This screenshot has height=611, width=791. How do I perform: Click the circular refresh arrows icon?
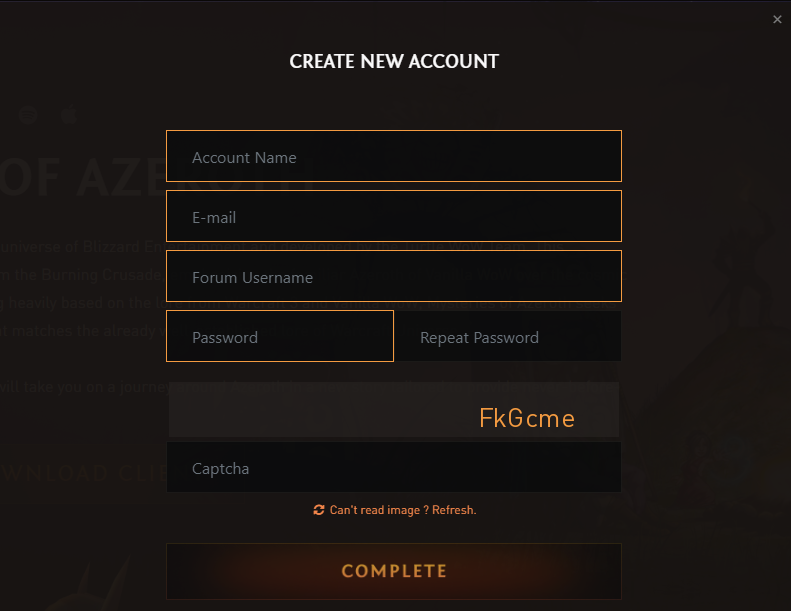tap(319, 510)
